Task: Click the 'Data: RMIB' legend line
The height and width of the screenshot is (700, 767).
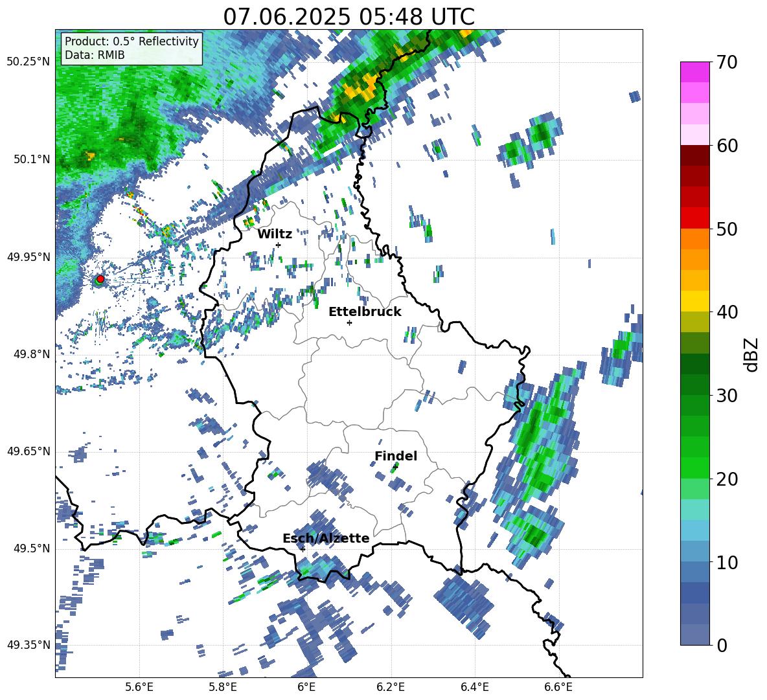Action: click(95, 55)
